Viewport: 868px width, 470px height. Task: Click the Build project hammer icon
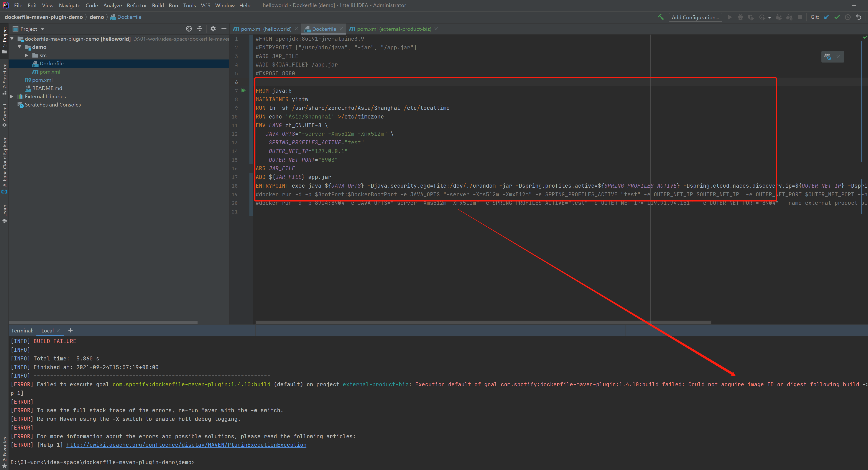click(661, 17)
